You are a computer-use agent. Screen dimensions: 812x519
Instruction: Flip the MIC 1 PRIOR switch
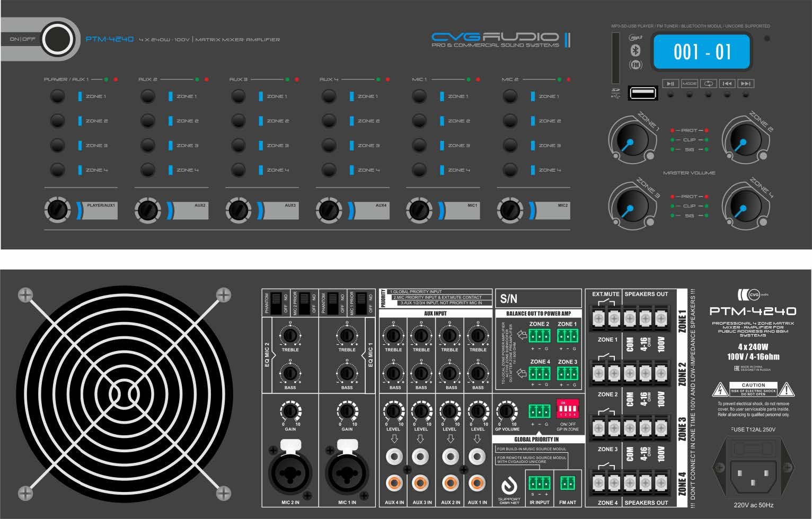click(361, 303)
